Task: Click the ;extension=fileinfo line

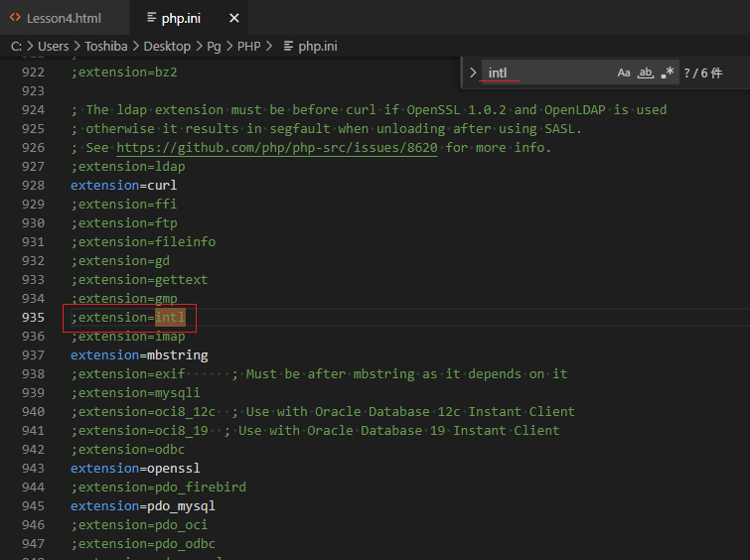Action: click(143, 242)
